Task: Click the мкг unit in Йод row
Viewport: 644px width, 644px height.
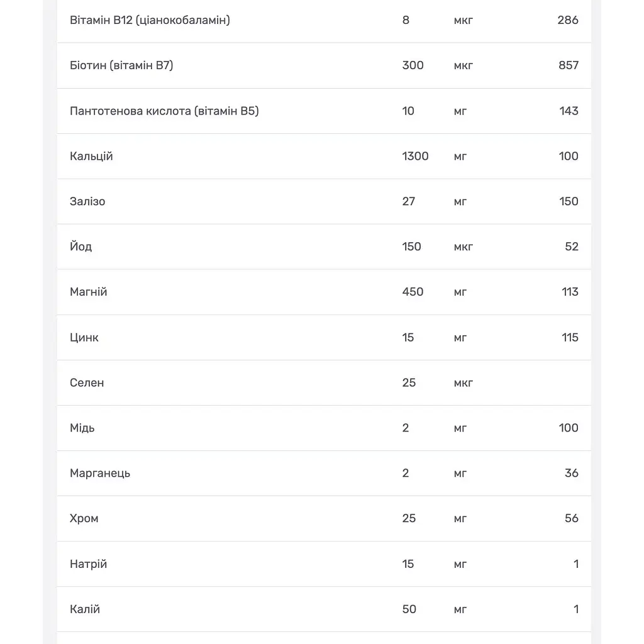Action: pyautogui.click(x=464, y=247)
